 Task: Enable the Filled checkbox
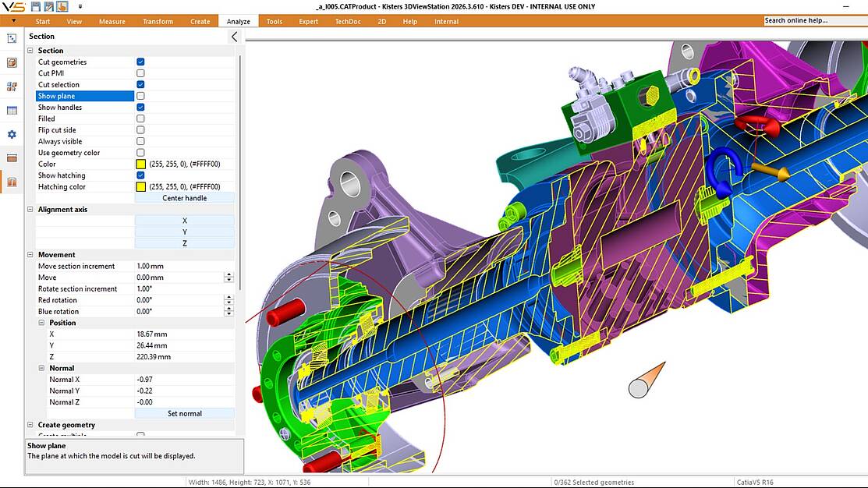pyautogui.click(x=140, y=118)
